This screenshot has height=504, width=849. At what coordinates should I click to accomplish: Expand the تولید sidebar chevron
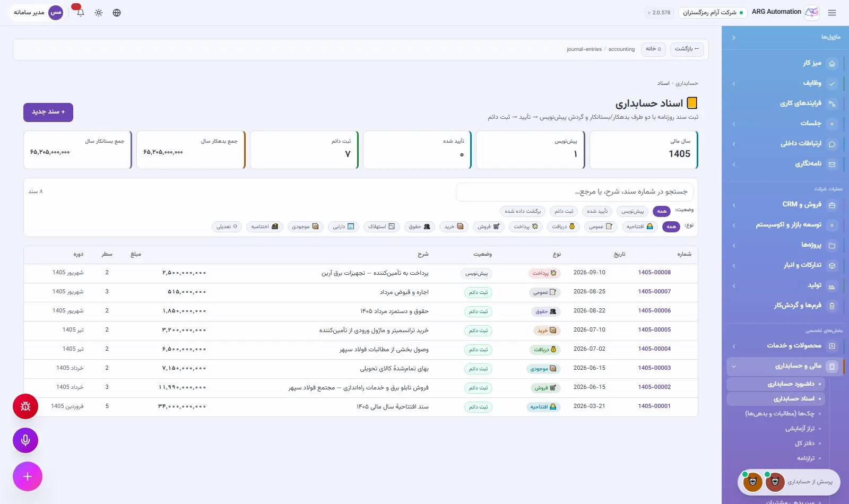click(x=734, y=286)
